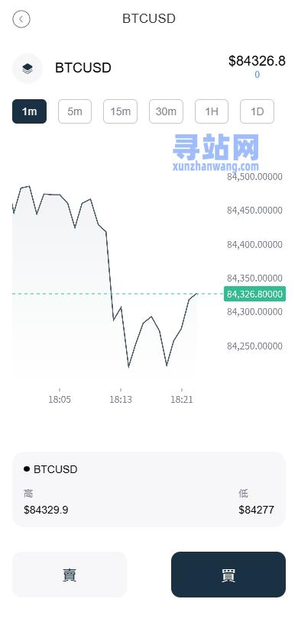
Task: Tap the 買 buy button
Action: (x=228, y=574)
